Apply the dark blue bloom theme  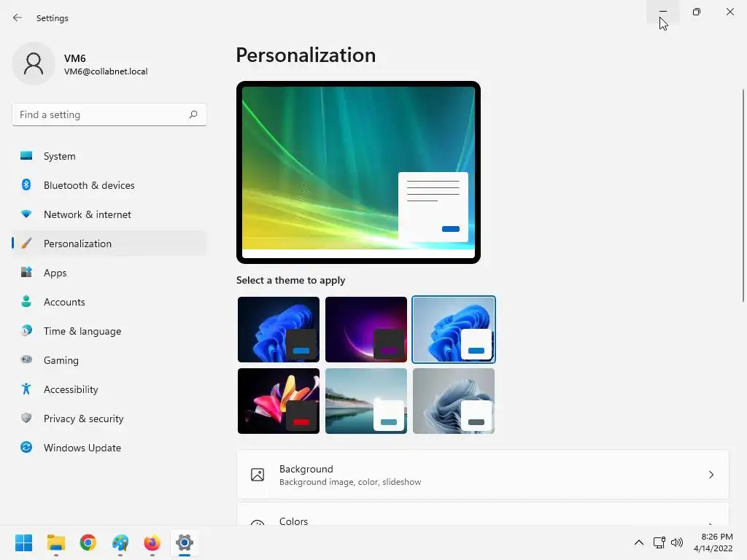279,330
